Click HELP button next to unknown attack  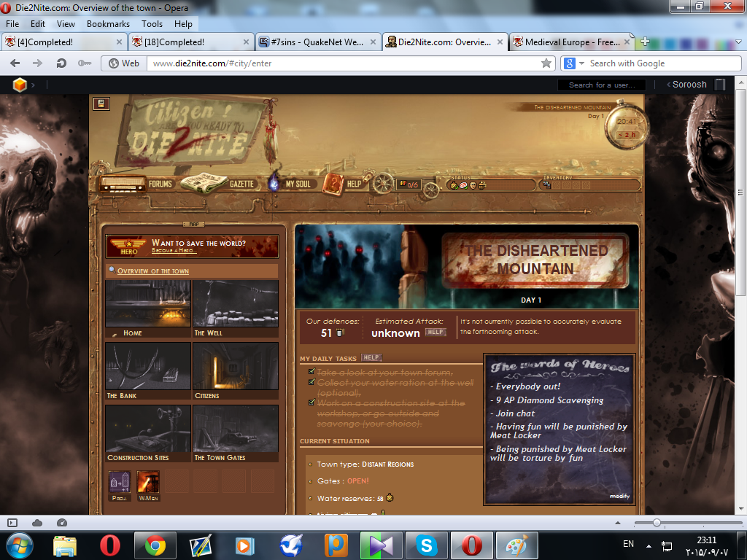[x=435, y=332]
